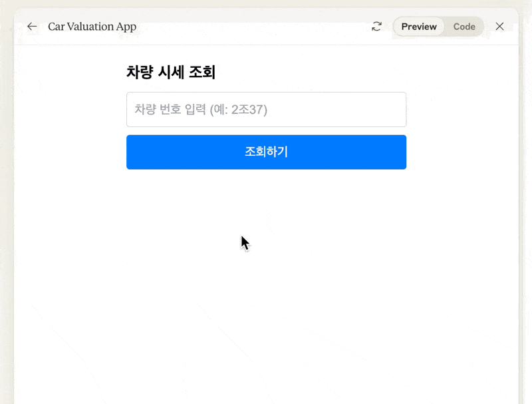The width and height of the screenshot is (532, 404).
Task: Click the back arrow icon
Action: 32,27
